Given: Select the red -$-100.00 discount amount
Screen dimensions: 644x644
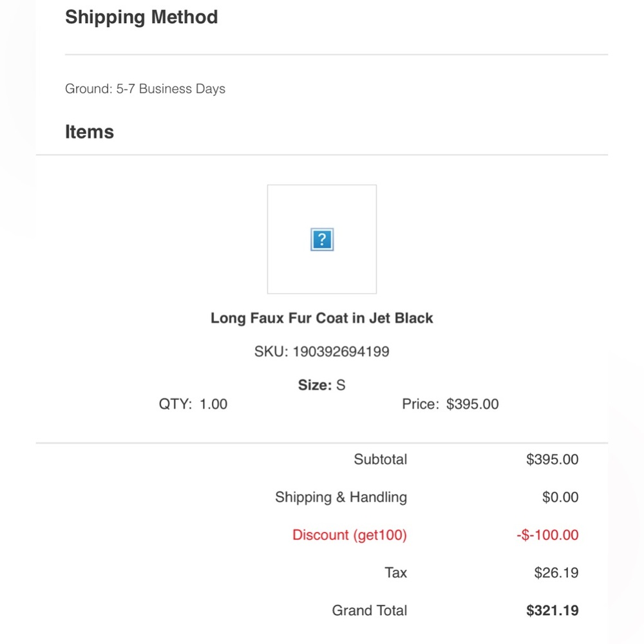Looking at the screenshot, I should 547,535.
